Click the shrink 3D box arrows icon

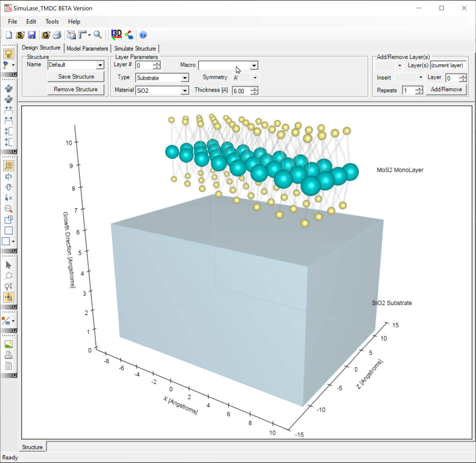click(x=8, y=88)
